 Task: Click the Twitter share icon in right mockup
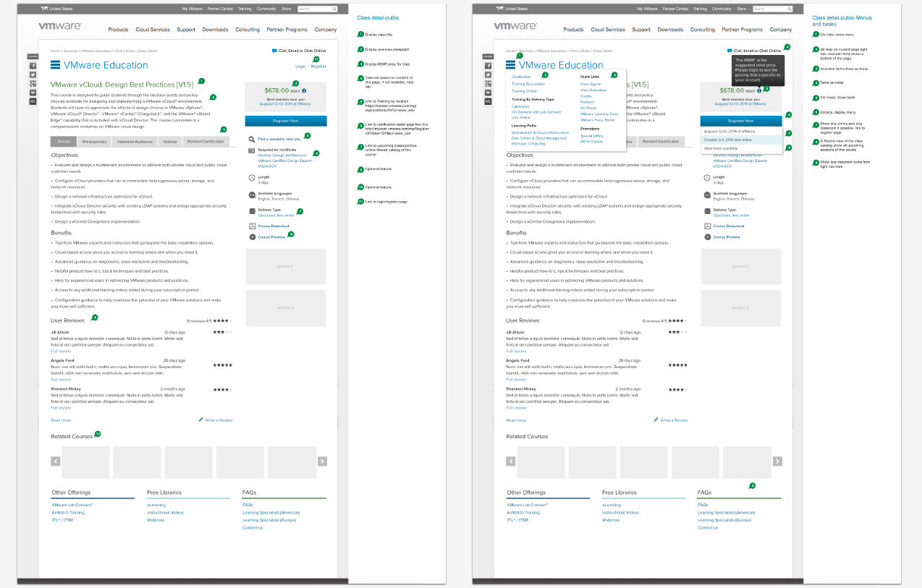coord(488,74)
